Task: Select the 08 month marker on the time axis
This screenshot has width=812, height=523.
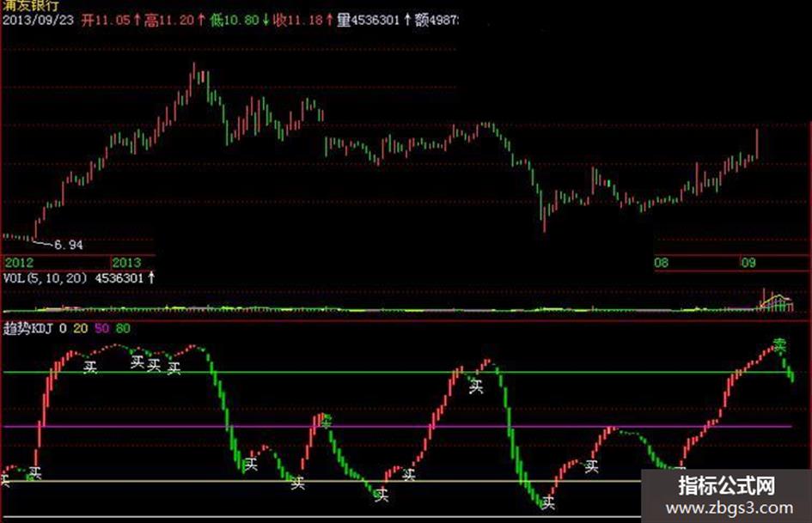Action: 662,263
